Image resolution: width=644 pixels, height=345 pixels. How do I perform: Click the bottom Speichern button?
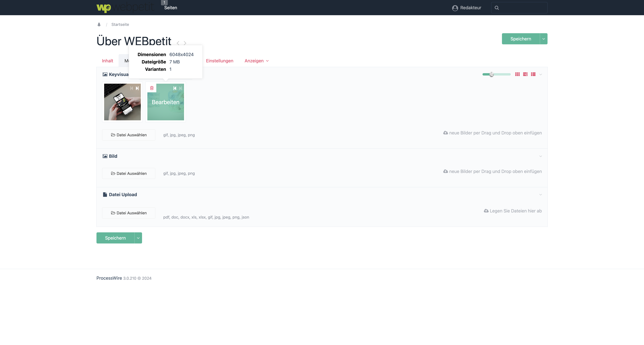click(x=115, y=238)
